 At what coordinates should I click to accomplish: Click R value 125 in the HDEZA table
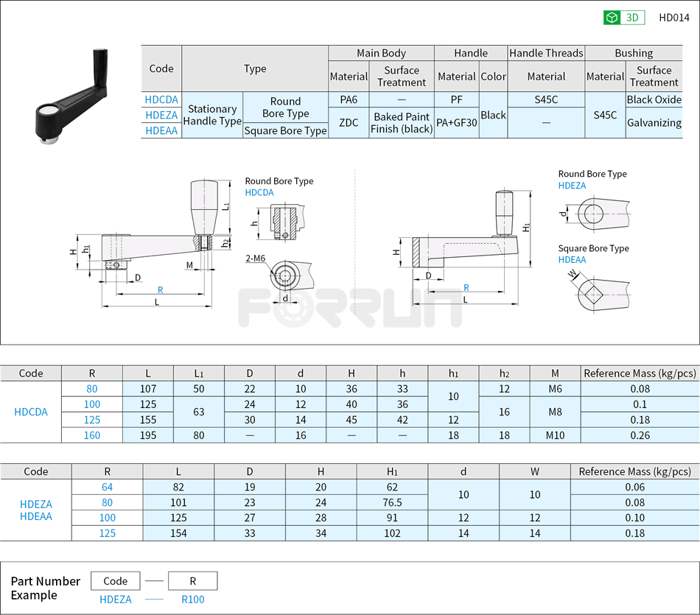(108, 533)
